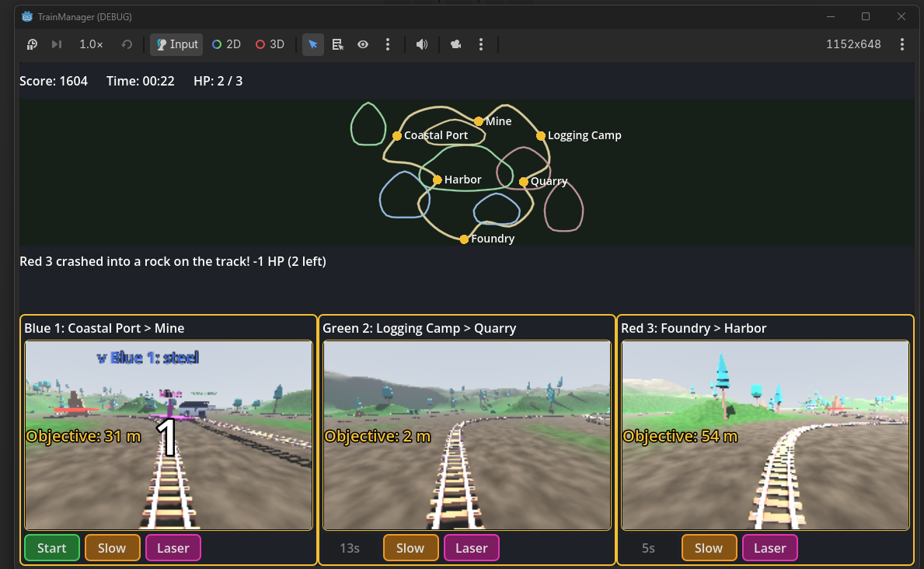The image size is (924, 569).
Task: Toggle the Input mode button
Action: 176,44
